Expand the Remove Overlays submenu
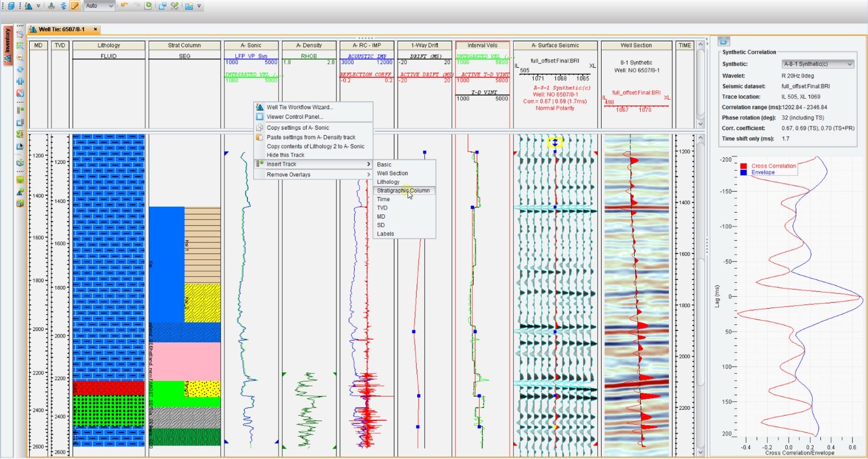 [313, 175]
